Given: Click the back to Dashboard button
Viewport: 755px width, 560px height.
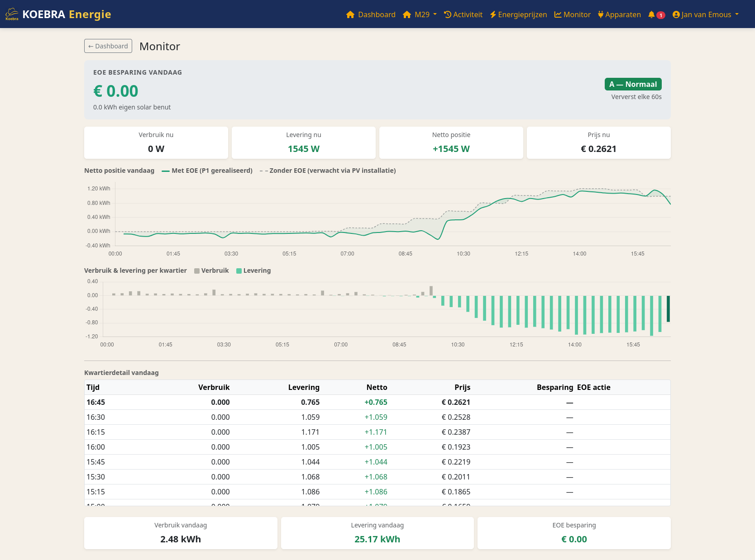Looking at the screenshot, I should pyautogui.click(x=108, y=46).
